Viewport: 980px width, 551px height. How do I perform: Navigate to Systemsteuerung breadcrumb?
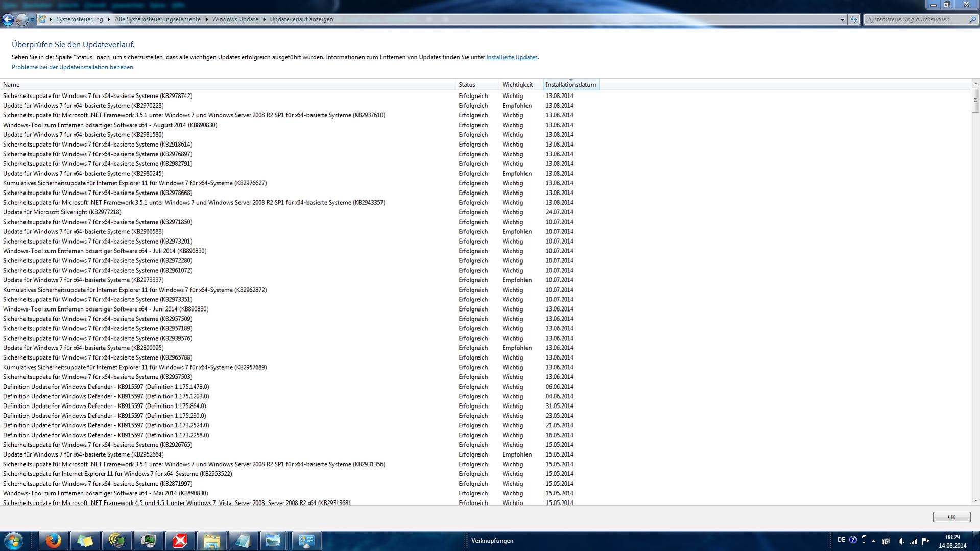[x=80, y=19]
